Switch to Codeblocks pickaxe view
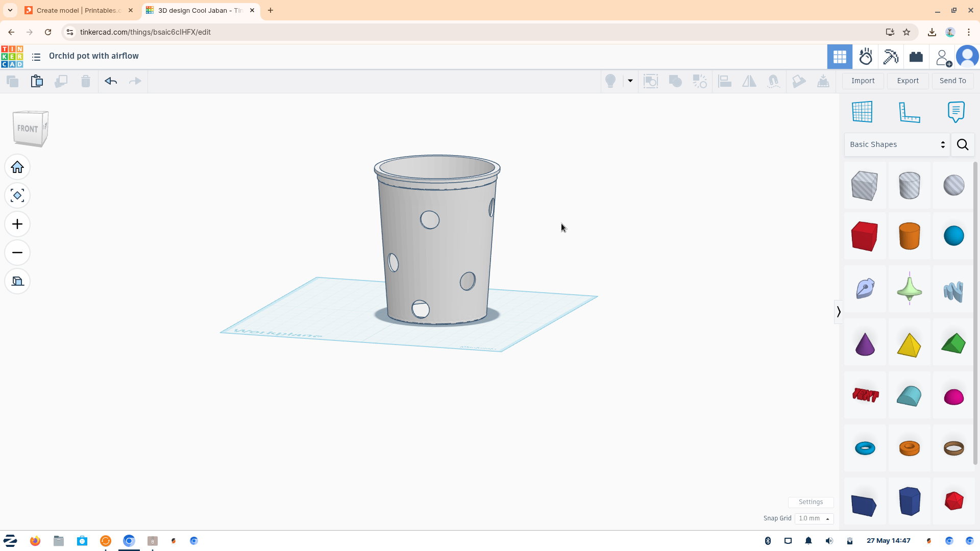This screenshot has height=551, width=980. coord(891,57)
